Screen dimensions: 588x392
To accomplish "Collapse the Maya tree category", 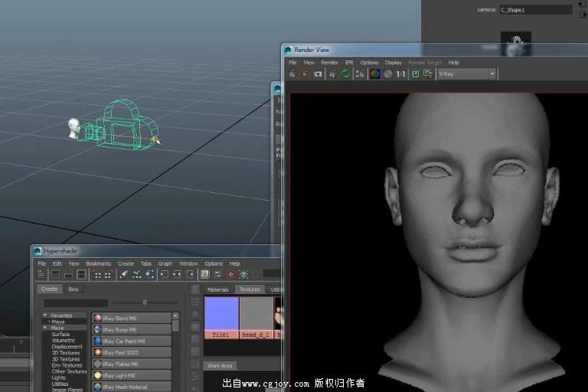I will [x=45, y=328].
